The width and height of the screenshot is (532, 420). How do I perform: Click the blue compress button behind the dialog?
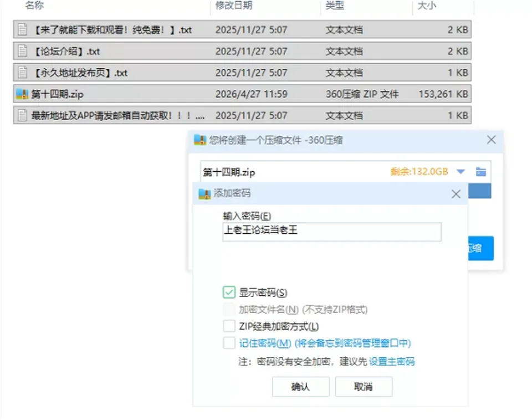(x=481, y=248)
